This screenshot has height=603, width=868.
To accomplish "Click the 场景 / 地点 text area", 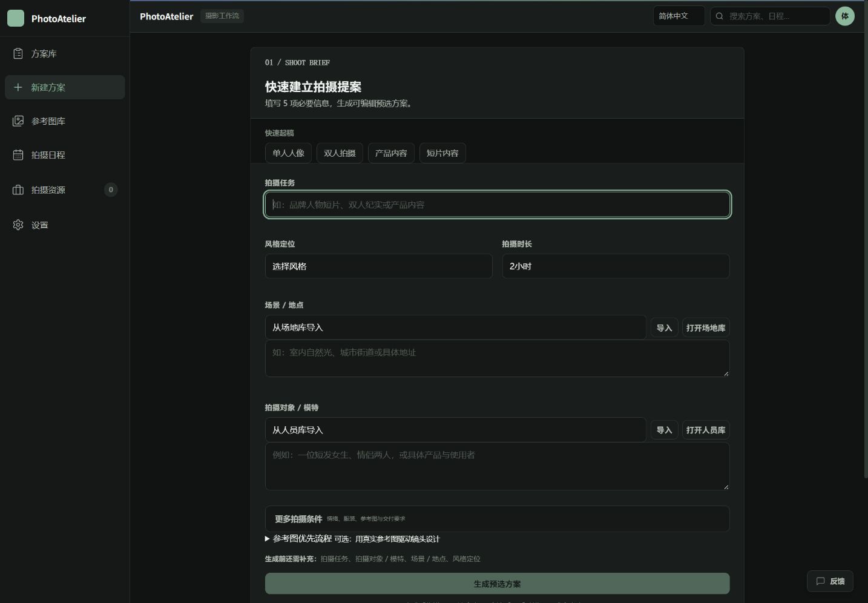I will [497, 358].
